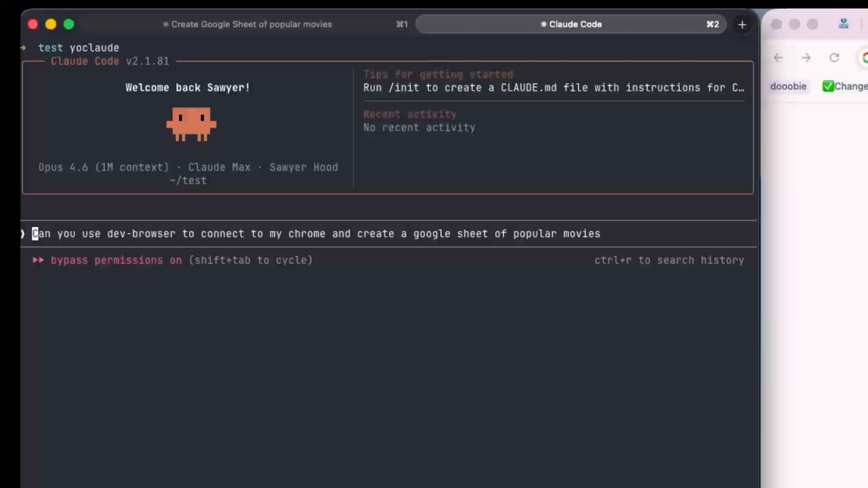The image size is (868, 488).
Task: Click the green checkmark on the Change bookmark
Action: [828, 86]
